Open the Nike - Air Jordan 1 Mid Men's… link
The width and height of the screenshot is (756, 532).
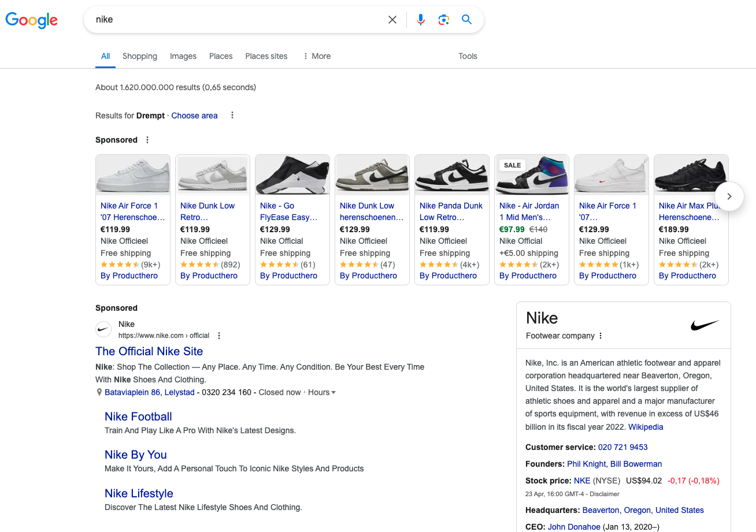point(529,211)
